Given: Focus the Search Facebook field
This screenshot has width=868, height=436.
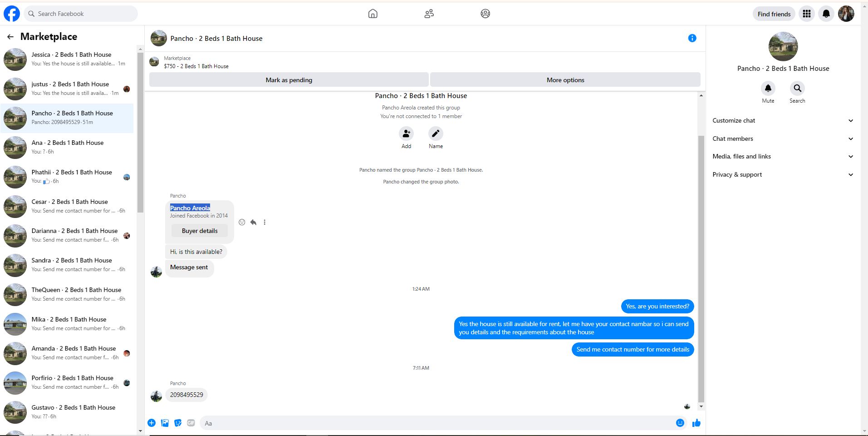Looking at the screenshot, I should (81, 14).
